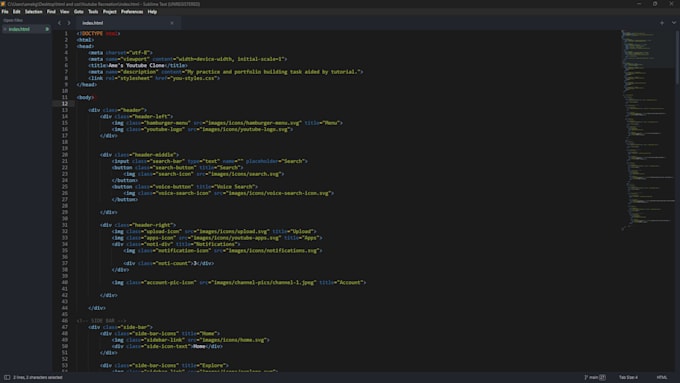Open the File menu

click(5, 12)
